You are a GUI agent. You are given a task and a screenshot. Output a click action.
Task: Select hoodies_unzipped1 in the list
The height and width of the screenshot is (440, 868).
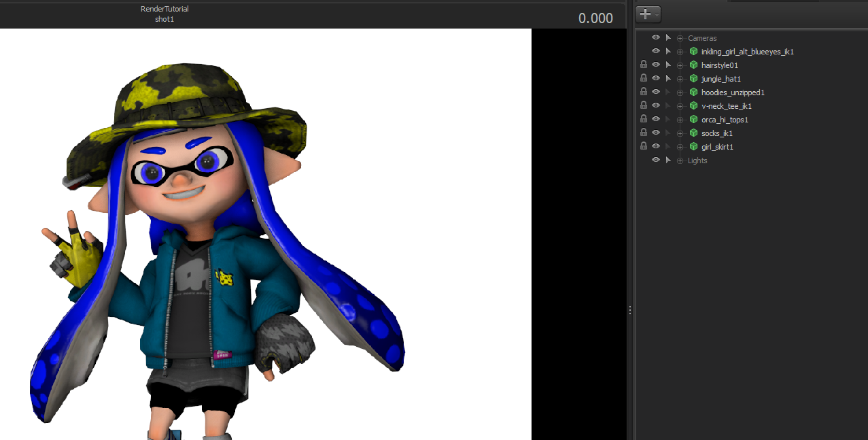tap(733, 92)
